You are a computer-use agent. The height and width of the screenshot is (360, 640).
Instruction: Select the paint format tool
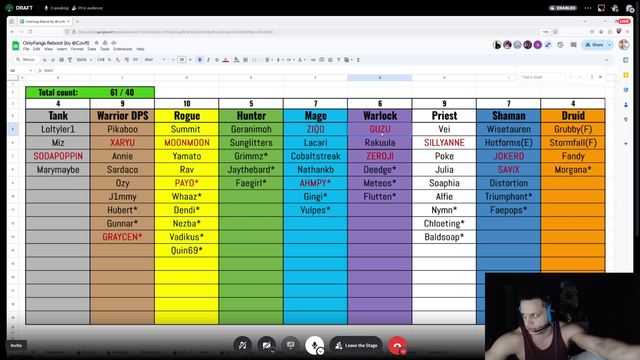tap(70, 60)
